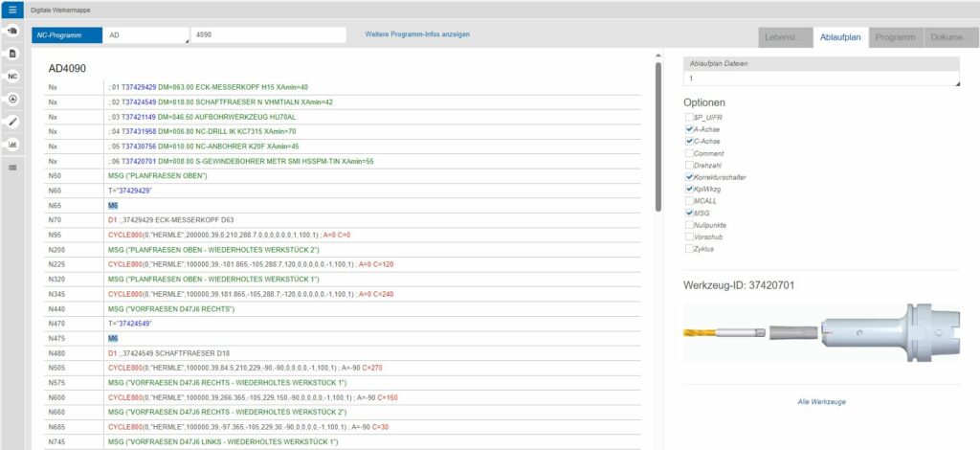Click the truck icon in sidebar
The width and height of the screenshot is (980, 450).
13,31
